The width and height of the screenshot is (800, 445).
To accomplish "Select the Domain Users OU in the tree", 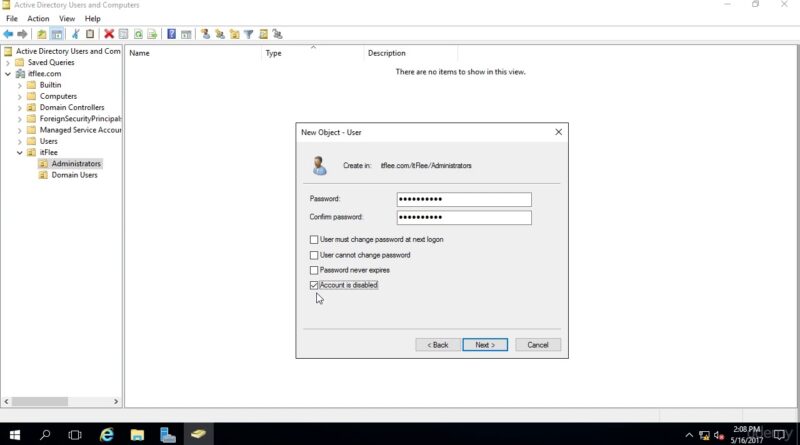I will click(x=74, y=175).
